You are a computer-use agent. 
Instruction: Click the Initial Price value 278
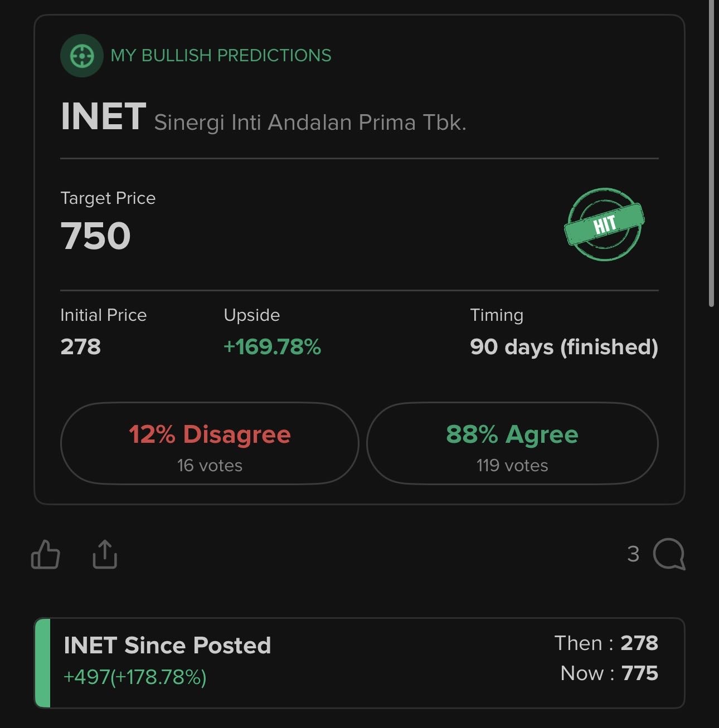point(81,347)
